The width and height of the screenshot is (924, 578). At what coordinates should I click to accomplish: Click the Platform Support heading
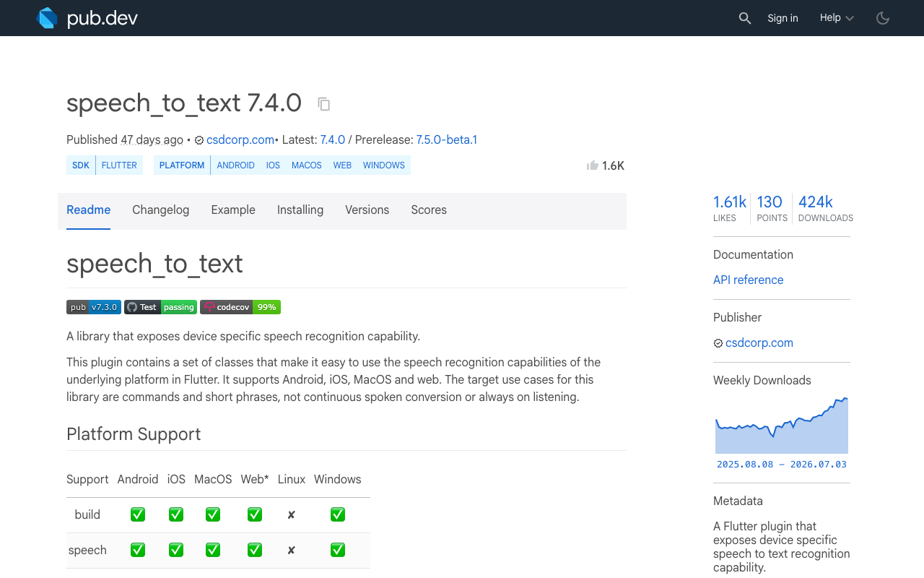[x=134, y=434]
